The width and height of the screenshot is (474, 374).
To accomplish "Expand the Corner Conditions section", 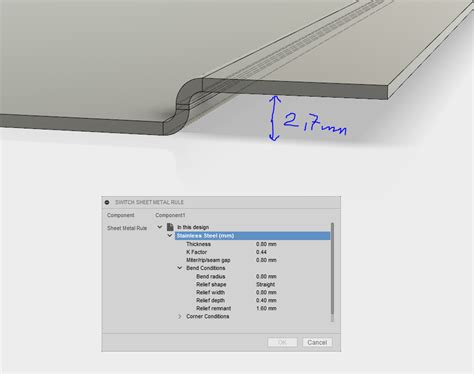I will click(x=180, y=316).
